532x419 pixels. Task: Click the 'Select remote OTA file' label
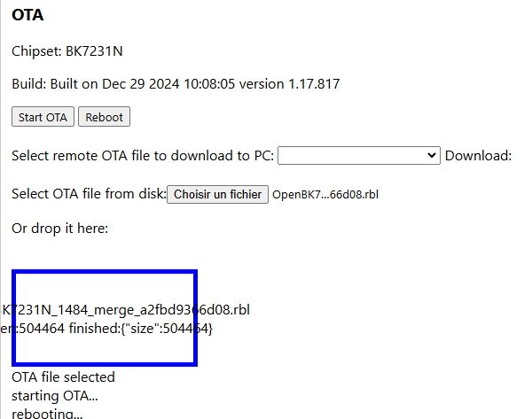(x=143, y=156)
